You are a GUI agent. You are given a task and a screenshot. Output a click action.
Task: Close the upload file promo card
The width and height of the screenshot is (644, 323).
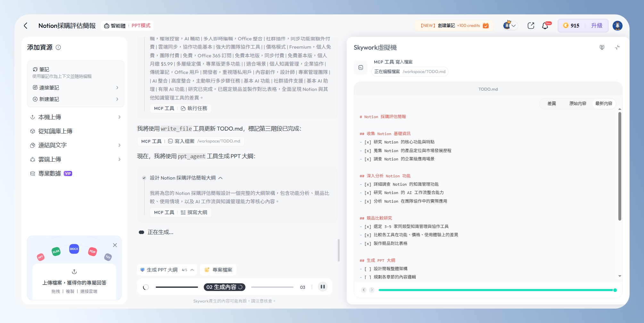click(x=115, y=245)
